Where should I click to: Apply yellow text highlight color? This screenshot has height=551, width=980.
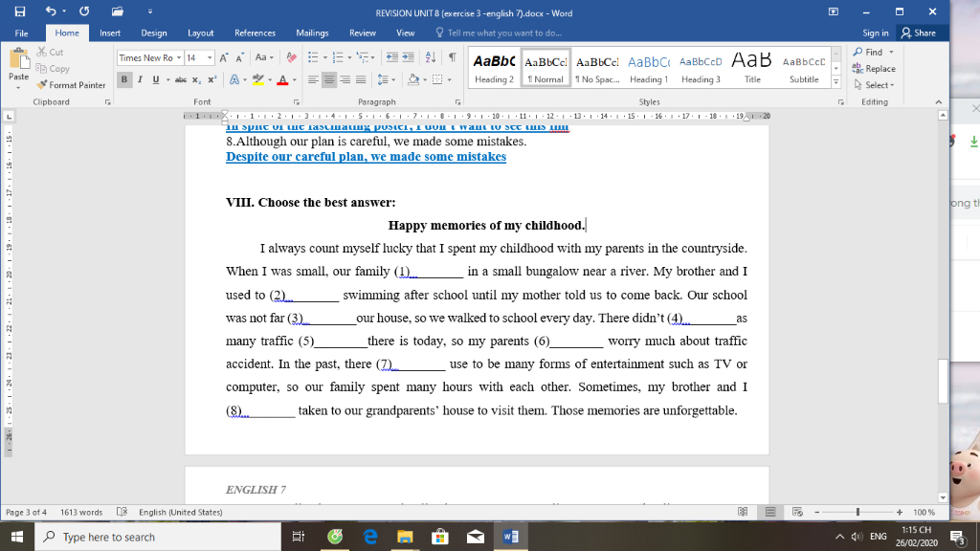[257, 79]
